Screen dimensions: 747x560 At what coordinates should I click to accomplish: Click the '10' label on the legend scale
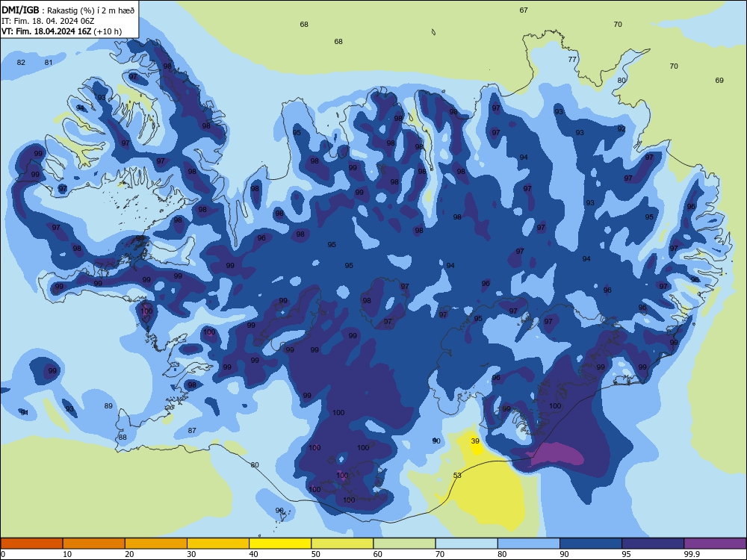click(x=67, y=554)
